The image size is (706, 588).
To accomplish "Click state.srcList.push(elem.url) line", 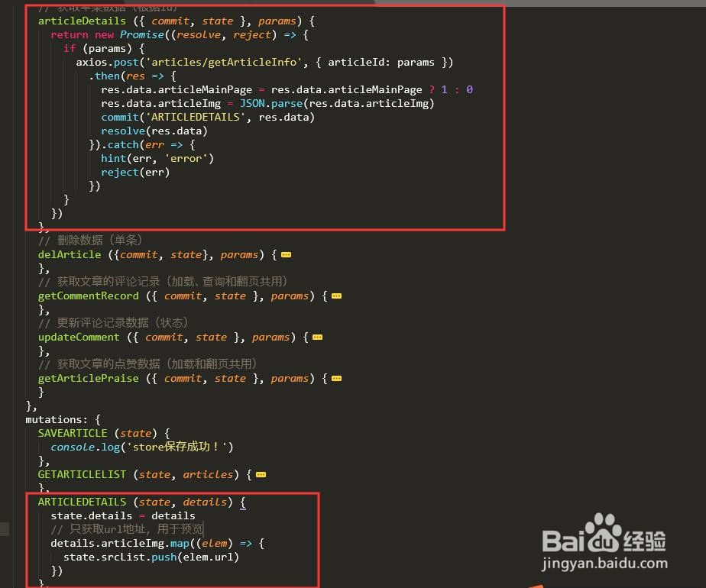I will click(151, 557).
